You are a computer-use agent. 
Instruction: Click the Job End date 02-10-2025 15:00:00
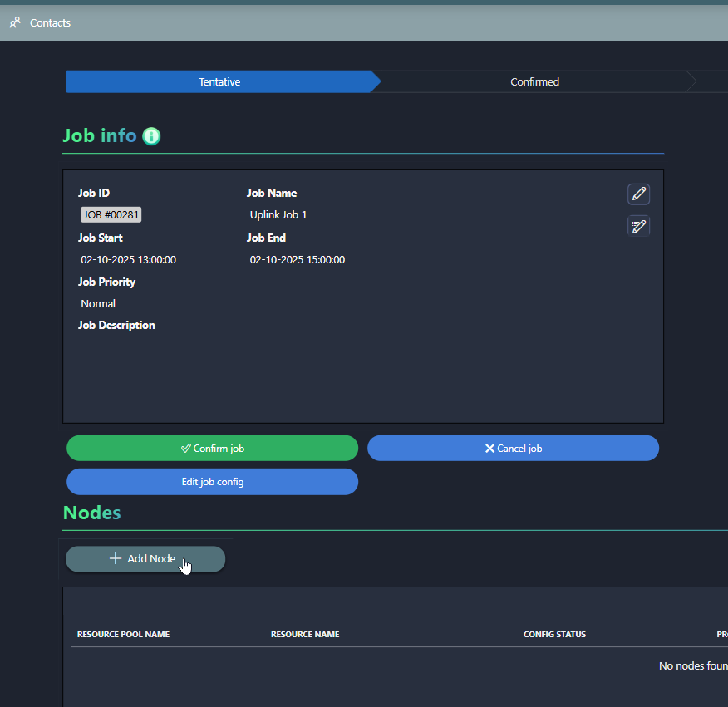(298, 259)
